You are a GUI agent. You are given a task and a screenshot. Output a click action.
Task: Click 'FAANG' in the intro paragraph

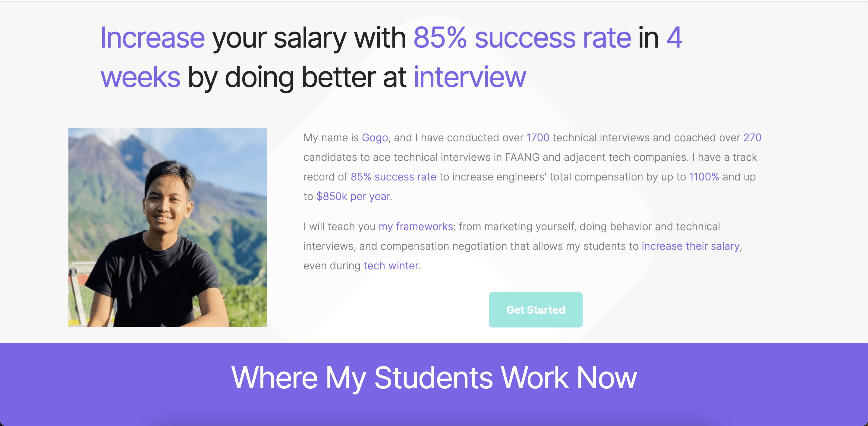pos(522,157)
